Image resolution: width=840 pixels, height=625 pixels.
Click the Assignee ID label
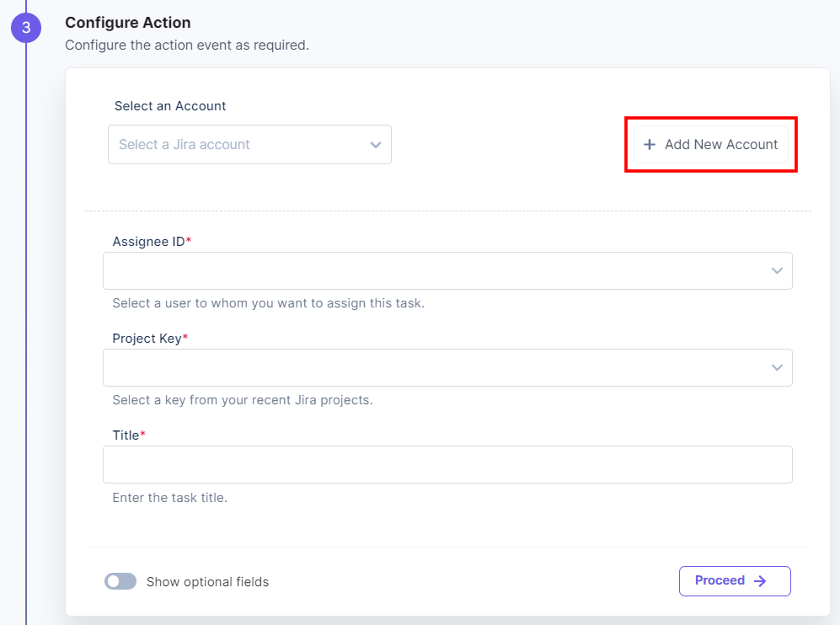[x=152, y=241]
